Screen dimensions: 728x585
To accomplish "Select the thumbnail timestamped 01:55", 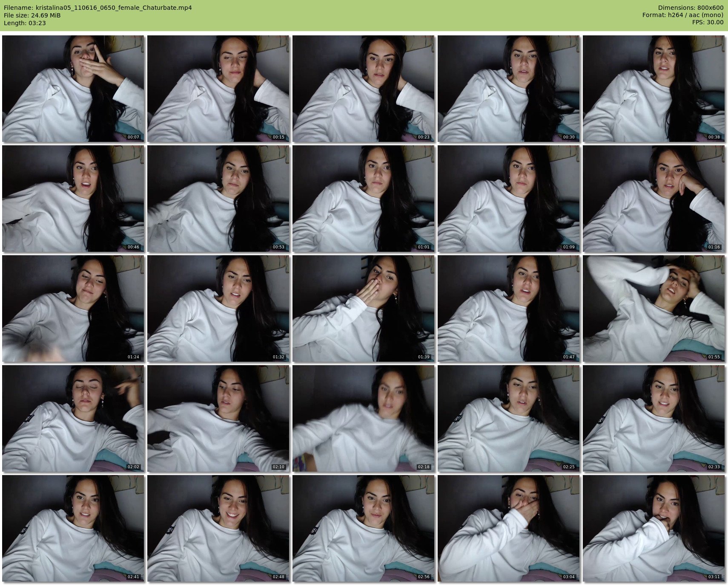I will pos(654,308).
